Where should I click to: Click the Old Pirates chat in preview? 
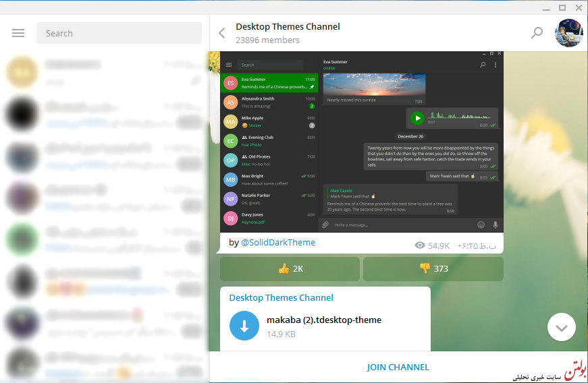269,160
